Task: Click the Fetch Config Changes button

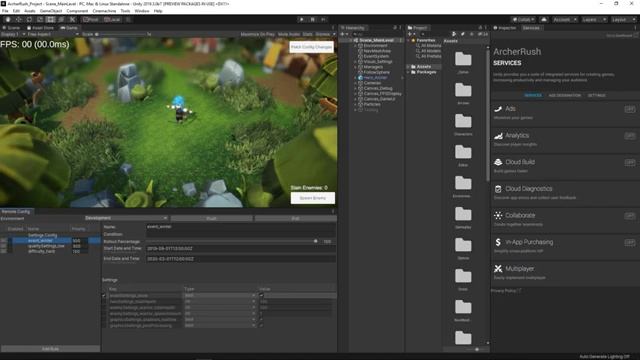Action: [x=311, y=47]
